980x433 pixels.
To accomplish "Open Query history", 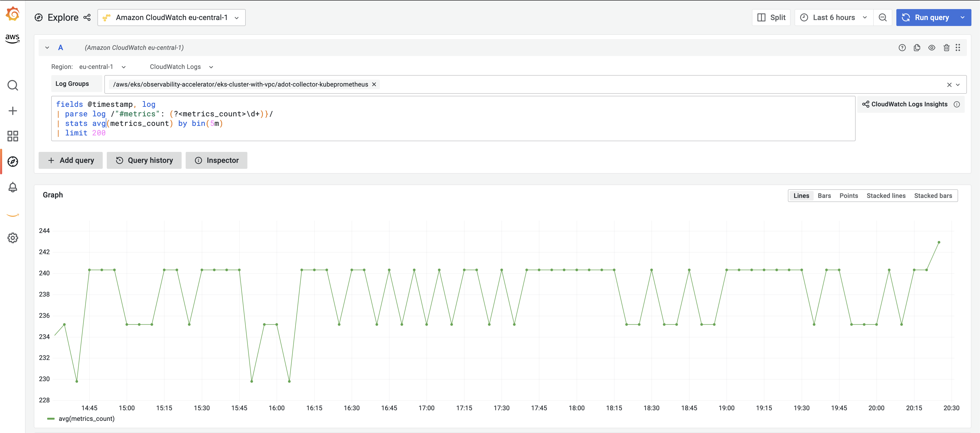I will coord(144,160).
